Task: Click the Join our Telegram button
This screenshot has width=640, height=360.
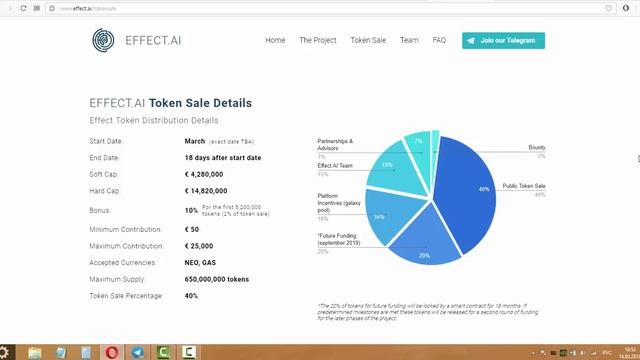Action: (503, 40)
